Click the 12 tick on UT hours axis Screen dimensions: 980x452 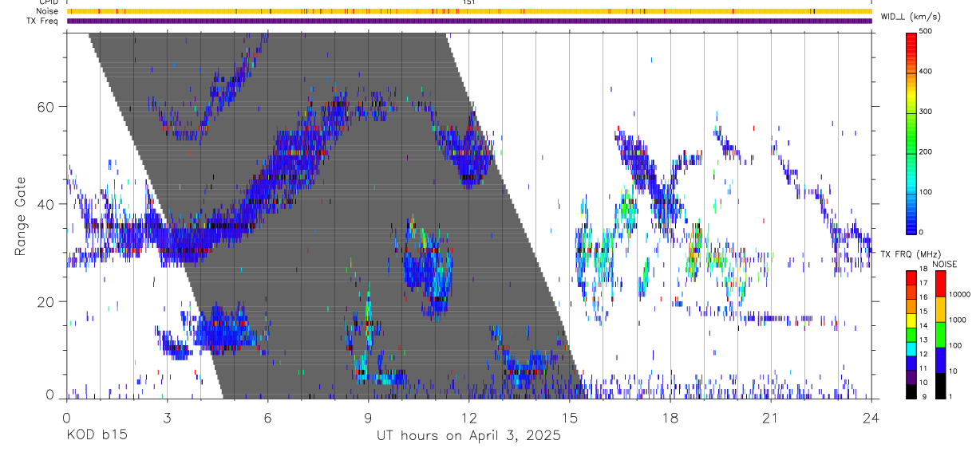pos(469,418)
